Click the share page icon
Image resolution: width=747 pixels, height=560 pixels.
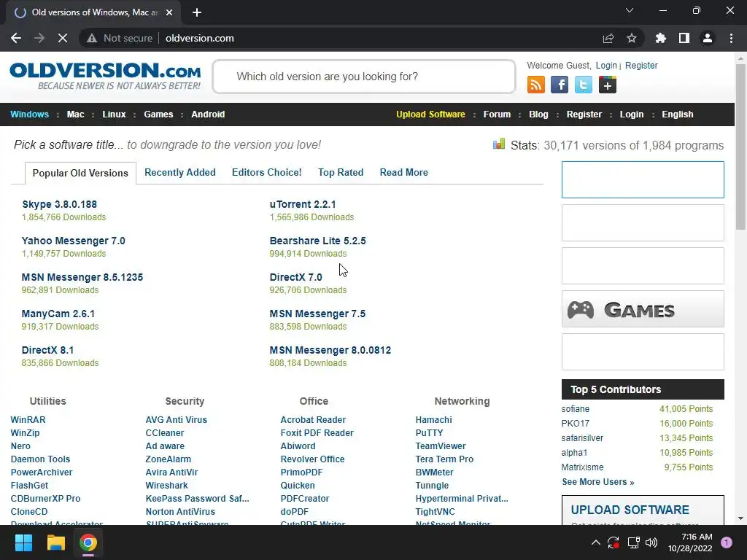click(608, 38)
